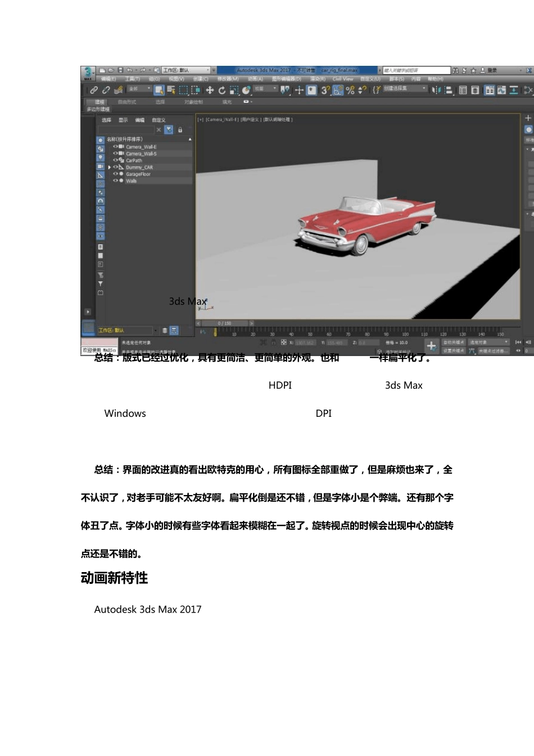Toggle 3D Snaps icon
This screenshot has height=756, width=534.
click(325, 90)
